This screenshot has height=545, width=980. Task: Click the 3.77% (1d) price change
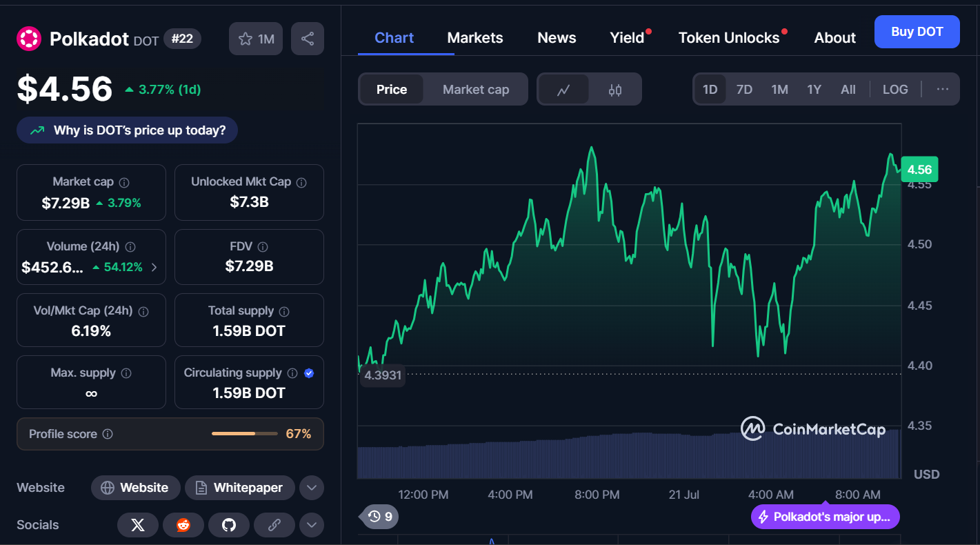[x=163, y=90]
